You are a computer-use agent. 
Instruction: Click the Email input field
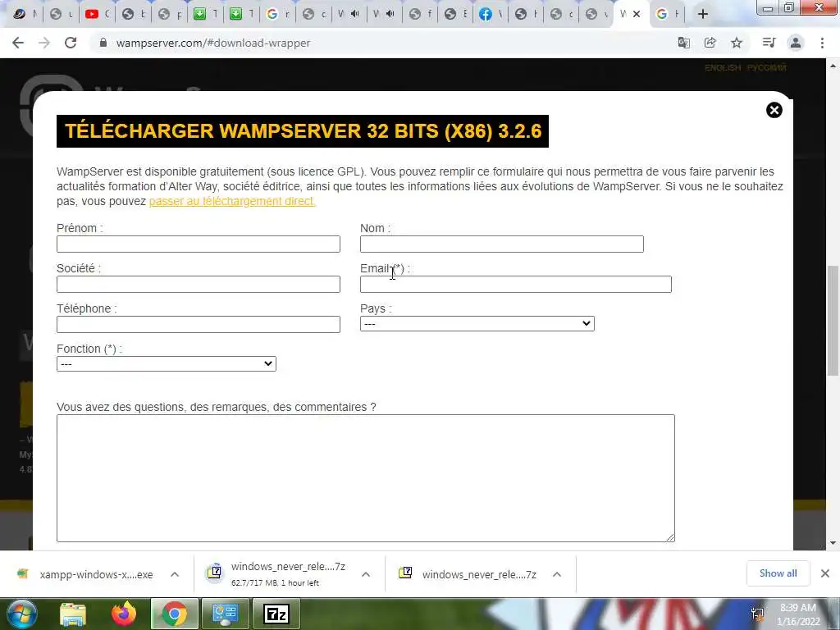click(x=515, y=284)
